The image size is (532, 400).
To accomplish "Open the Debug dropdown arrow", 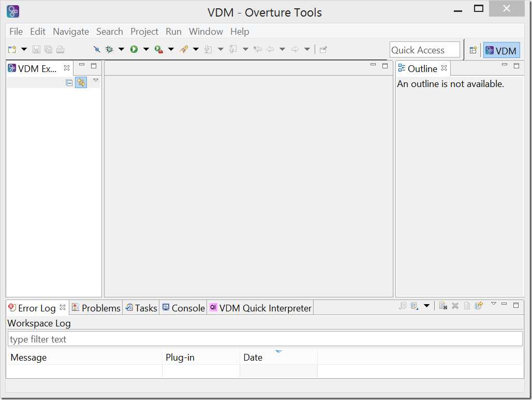I will point(121,50).
